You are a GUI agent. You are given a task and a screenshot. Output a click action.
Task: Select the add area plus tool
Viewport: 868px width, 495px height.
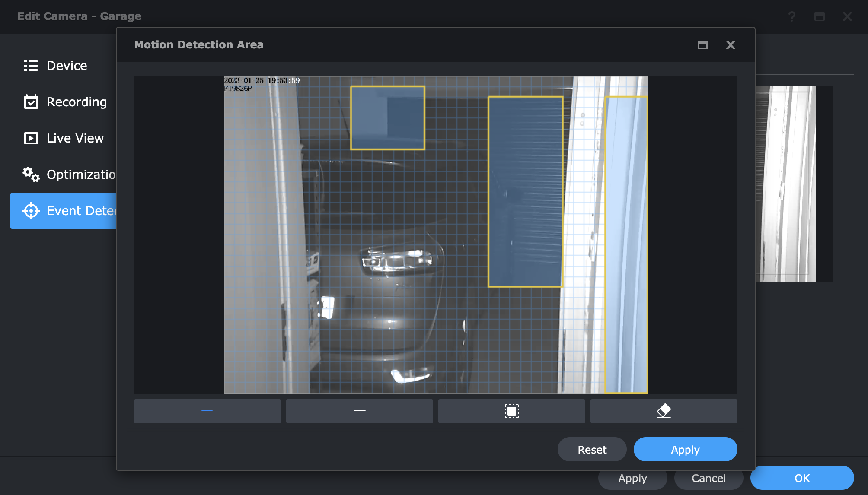tap(207, 411)
